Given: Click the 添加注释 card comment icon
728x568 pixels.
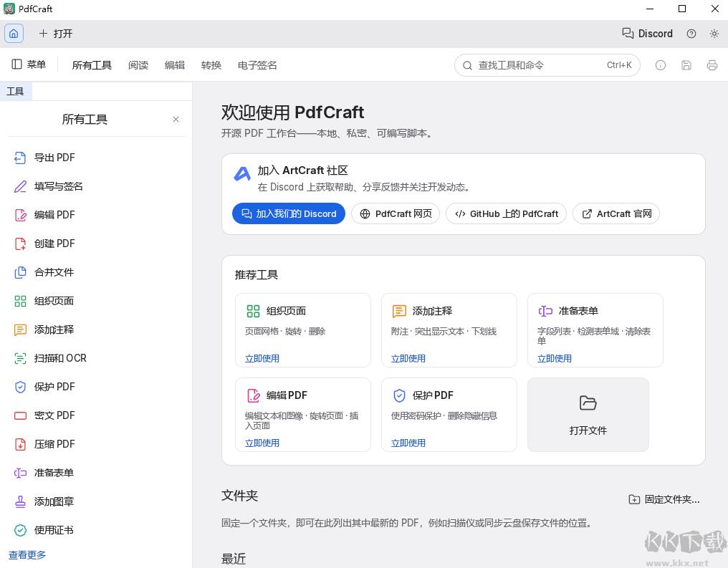Looking at the screenshot, I should (x=399, y=311).
